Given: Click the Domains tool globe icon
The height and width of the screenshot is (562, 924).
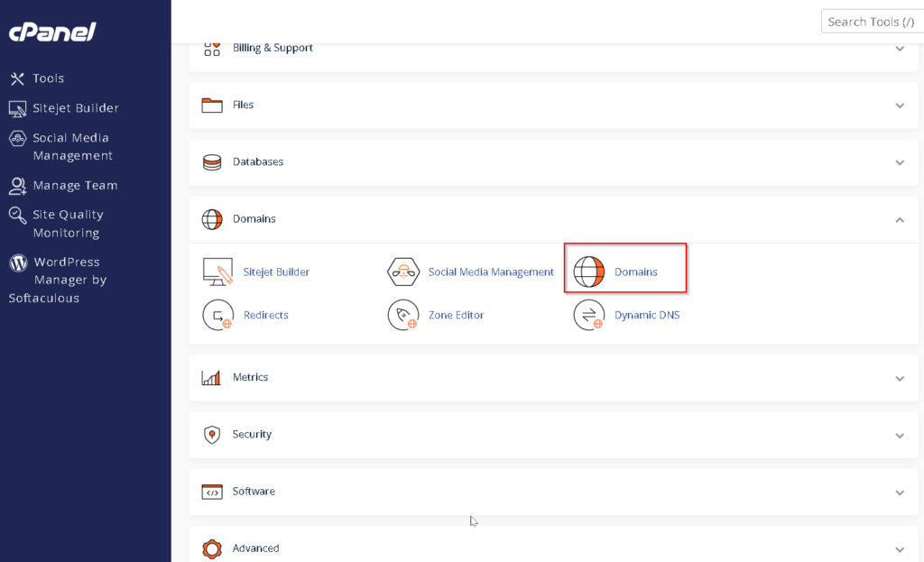Looking at the screenshot, I should click(x=589, y=272).
